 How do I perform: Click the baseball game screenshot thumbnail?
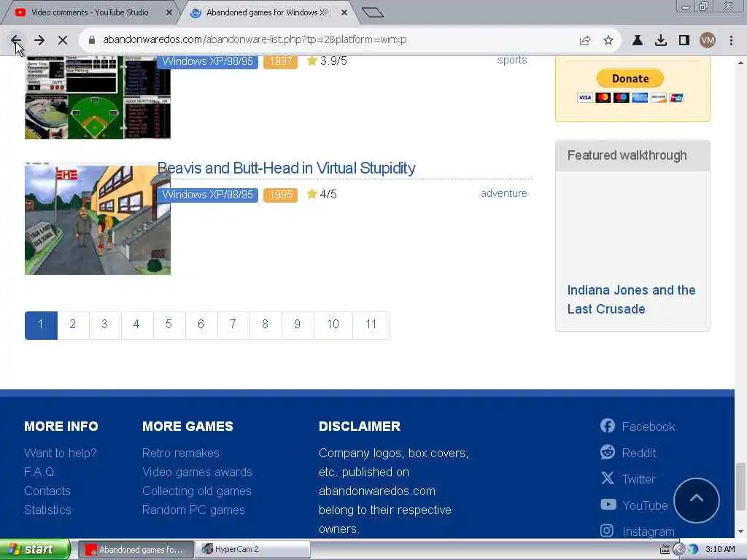[98, 98]
